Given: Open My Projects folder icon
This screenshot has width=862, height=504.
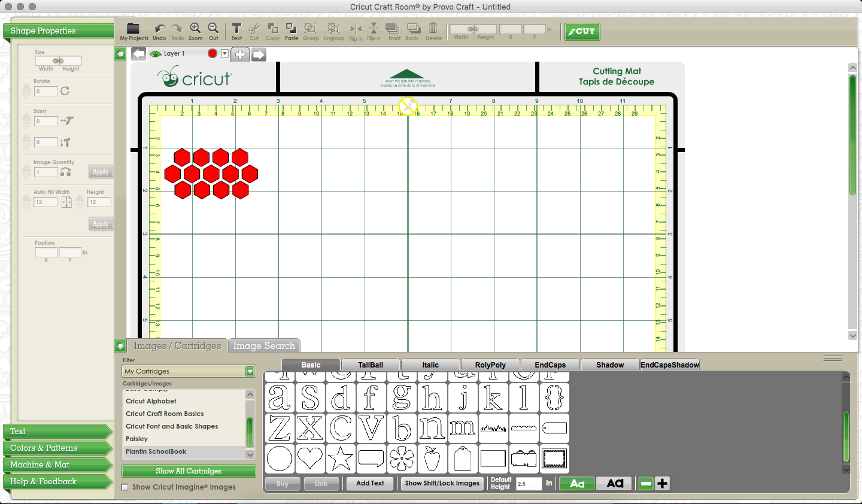Looking at the screenshot, I should [133, 28].
